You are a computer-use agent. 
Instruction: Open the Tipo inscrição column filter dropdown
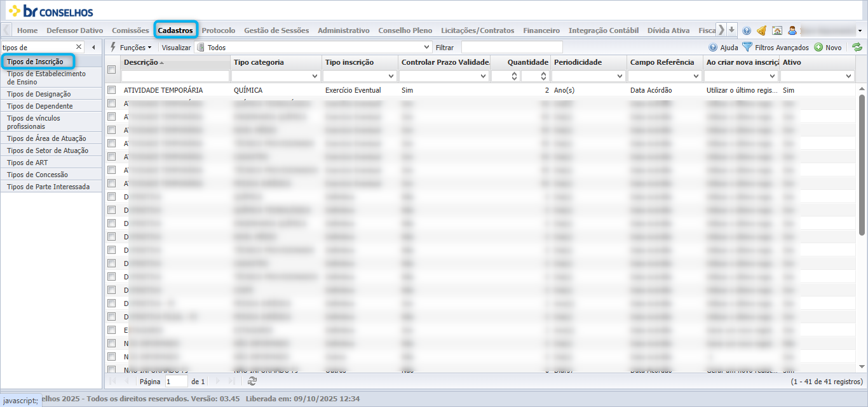(x=391, y=76)
